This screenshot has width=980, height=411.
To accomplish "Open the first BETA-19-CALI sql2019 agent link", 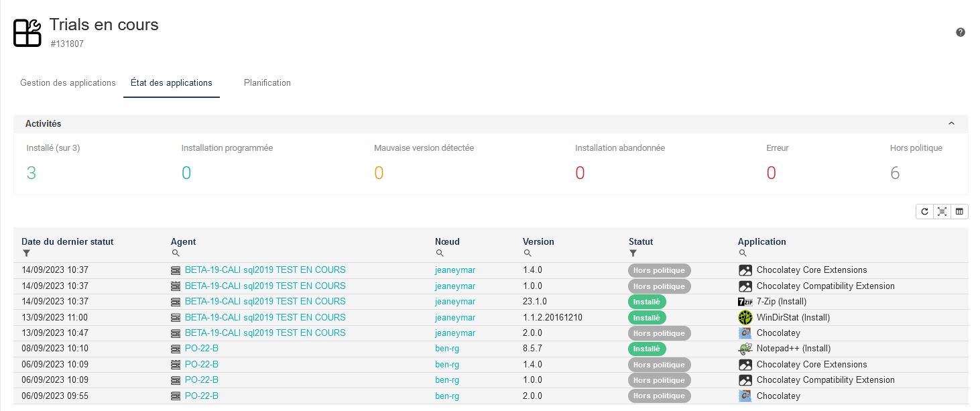I will [x=265, y=270].
